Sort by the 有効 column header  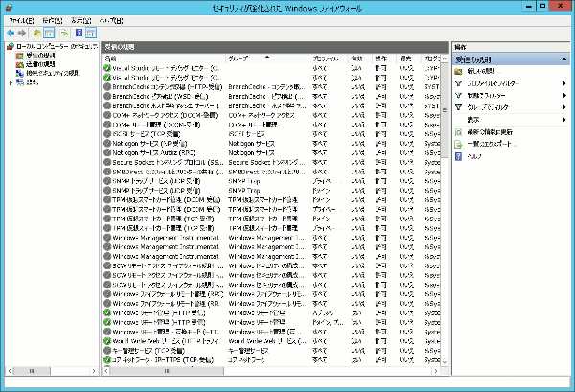coord(359,58)
